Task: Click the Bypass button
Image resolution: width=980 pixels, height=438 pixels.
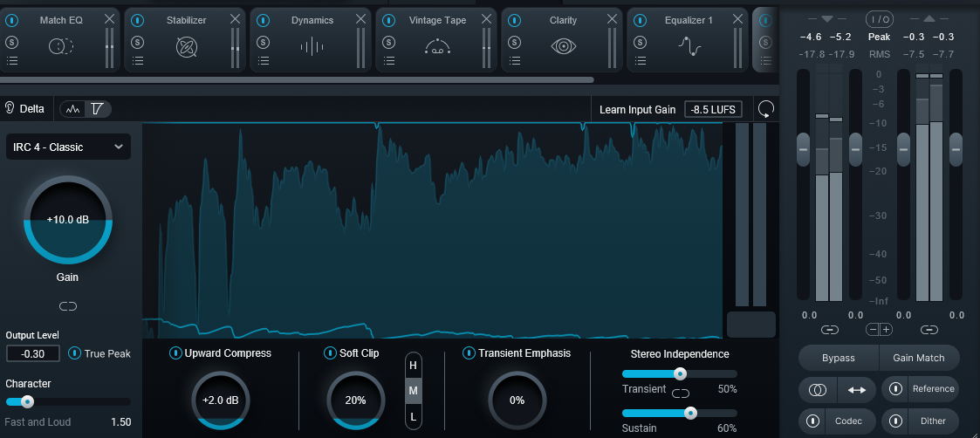Action: coord(838,358)
